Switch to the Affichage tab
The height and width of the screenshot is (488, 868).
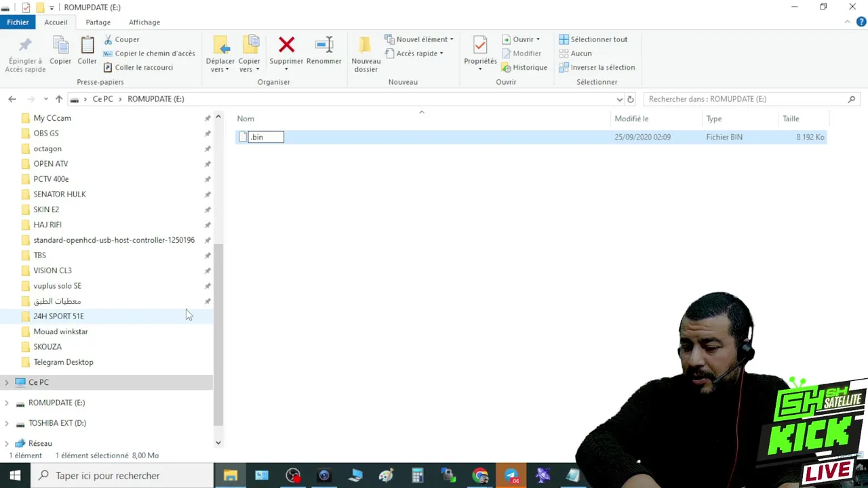[x=144, y=22]
